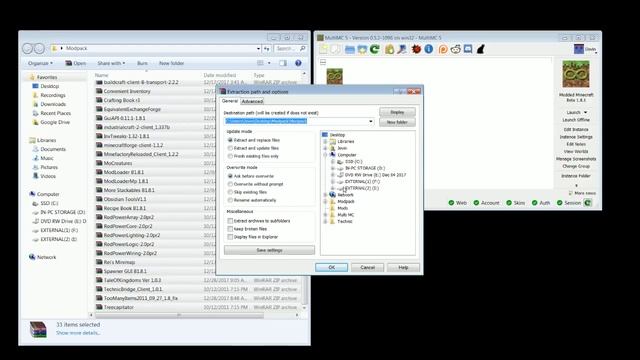Open Instance Folder in MultiMC
Viewport: 640px width, 360px height.
(576, 176)
